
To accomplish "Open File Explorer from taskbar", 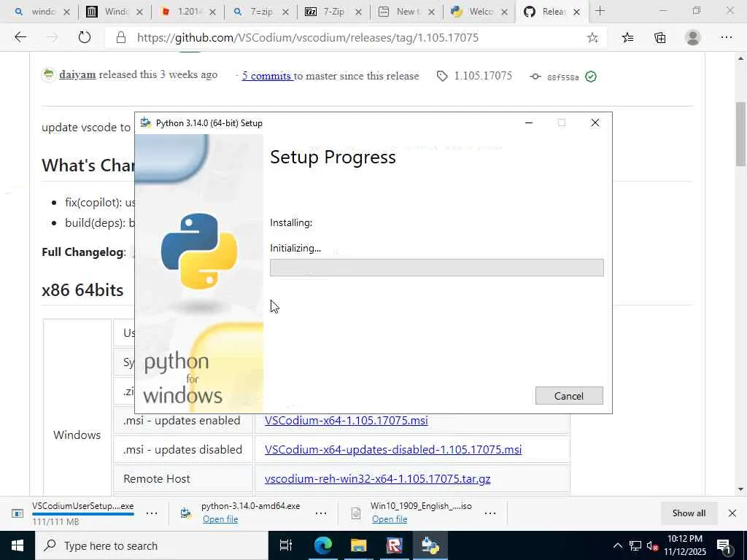I will pyautogui.click(x=358, y=545).
